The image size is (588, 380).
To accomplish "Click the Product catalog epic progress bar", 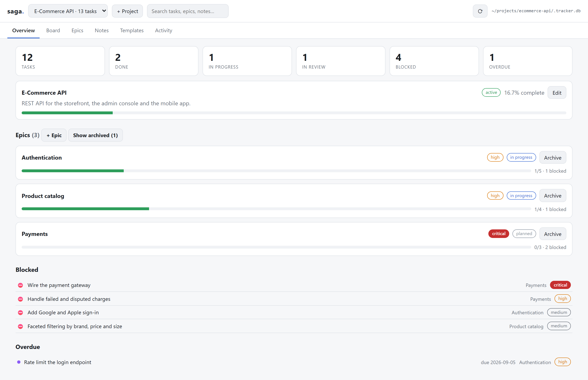I will click(276, 209).
